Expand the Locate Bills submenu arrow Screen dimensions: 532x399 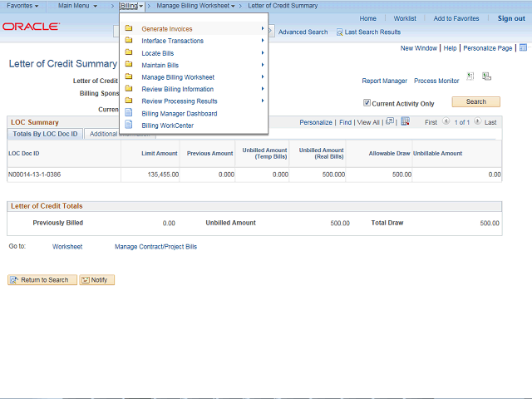coord(263,53)
